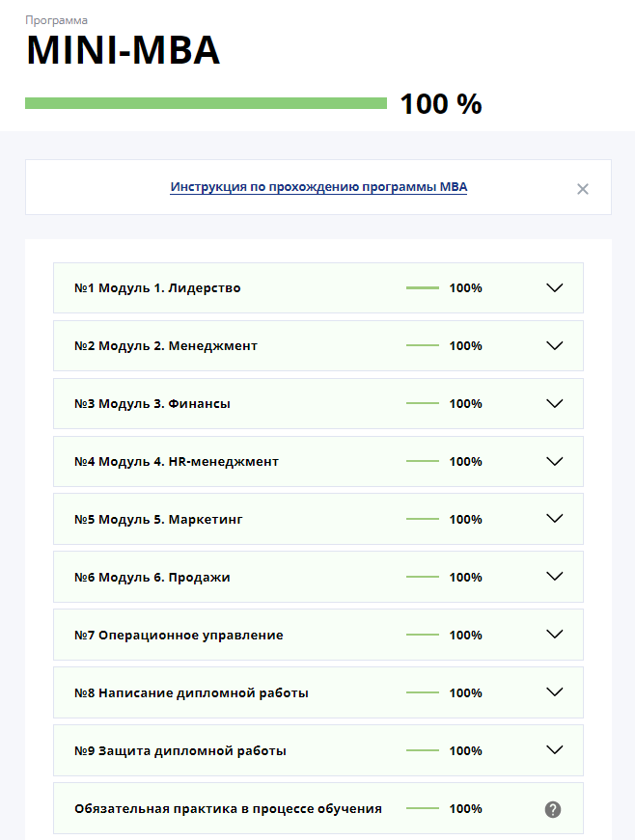Expand Module 1 Лидерство chevron
The height and width of the screenshot is (840, 635).
554,287
